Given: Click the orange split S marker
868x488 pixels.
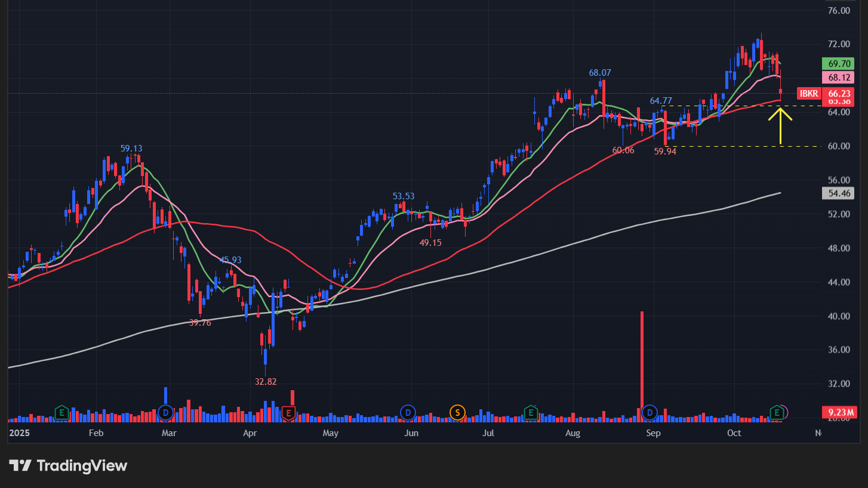Looking at the screenshot, I should pos(457,412).
